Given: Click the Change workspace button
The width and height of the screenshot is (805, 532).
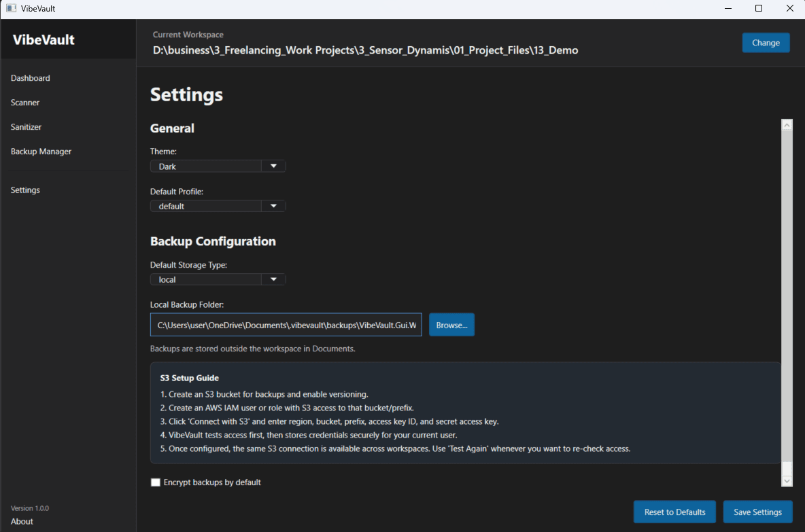Looking at the screenshot, I should click(766, 42).
